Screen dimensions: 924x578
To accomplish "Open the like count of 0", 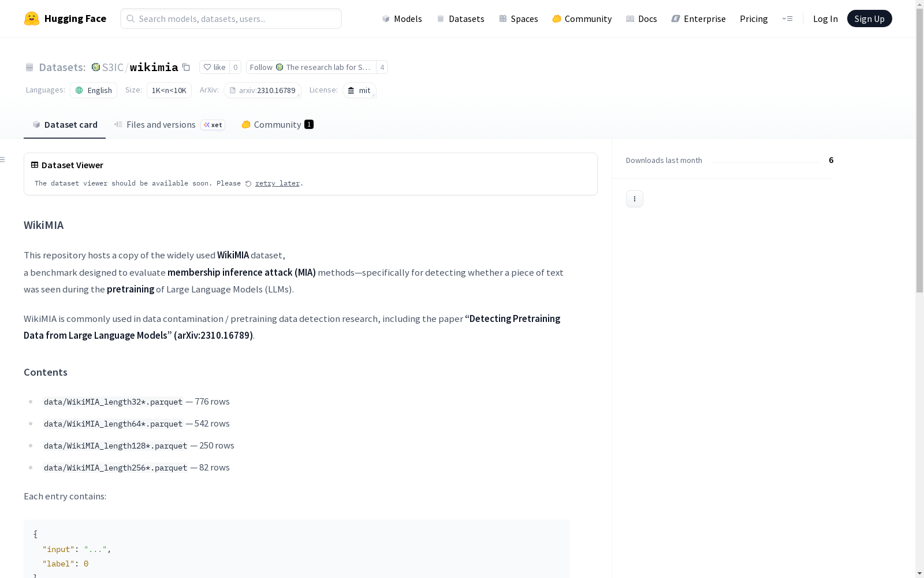I will click(236, 67).
